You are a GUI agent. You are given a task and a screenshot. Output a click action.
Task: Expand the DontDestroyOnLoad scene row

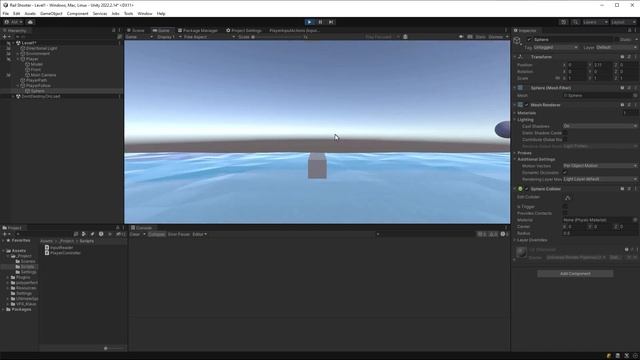[13, 97]
